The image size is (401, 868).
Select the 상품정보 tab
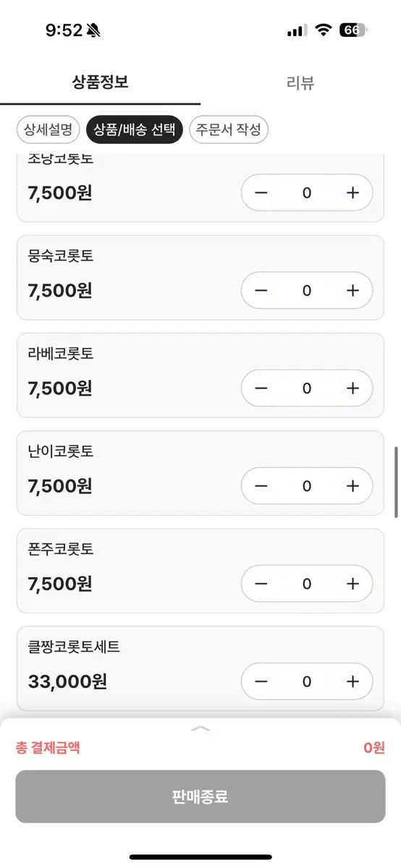click(x=100, y=82)
